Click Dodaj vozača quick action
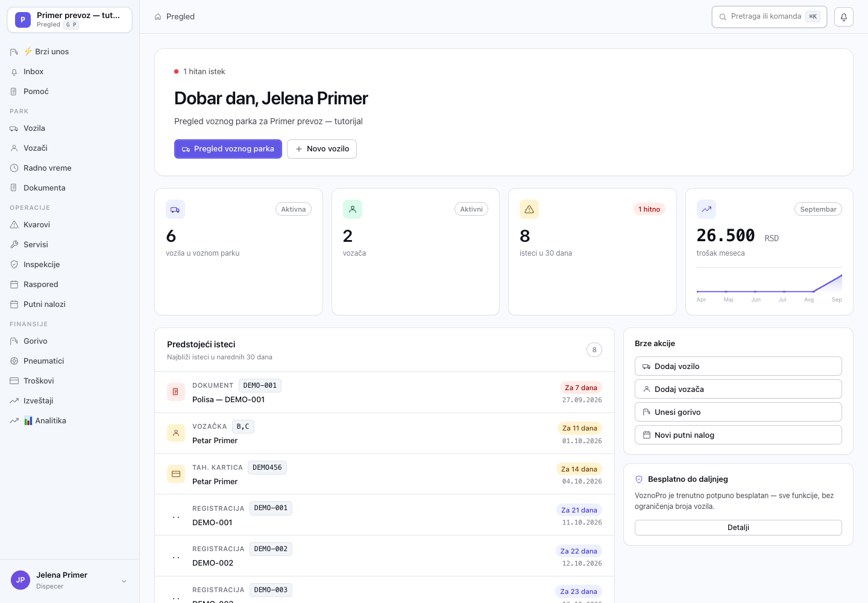The image size is (868, 603). point(738,389)
